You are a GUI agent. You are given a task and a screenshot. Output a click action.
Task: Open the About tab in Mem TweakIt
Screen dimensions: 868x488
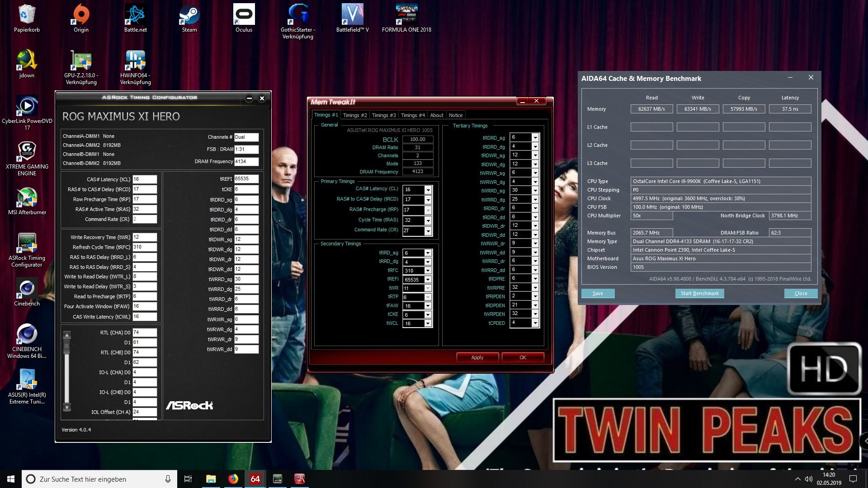tap(437, 115)
